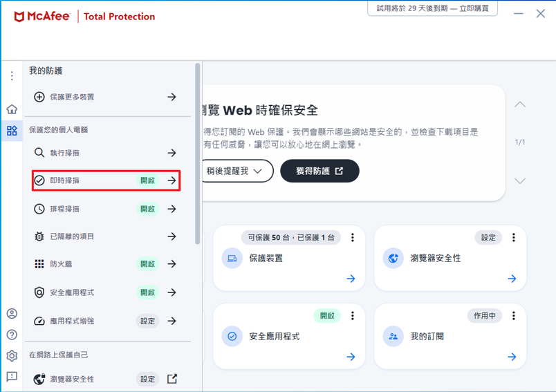Open blue arrow on 瀏覽器安全性 card
Image resolution: width=556 pixels, height=392 pixels.
[x=512, y=279]
